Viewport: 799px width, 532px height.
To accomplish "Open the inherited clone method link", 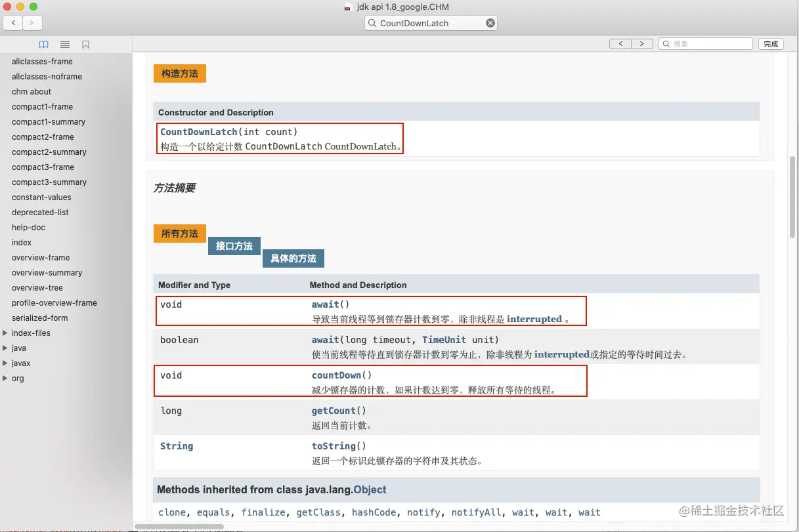I will coord(172,512).
